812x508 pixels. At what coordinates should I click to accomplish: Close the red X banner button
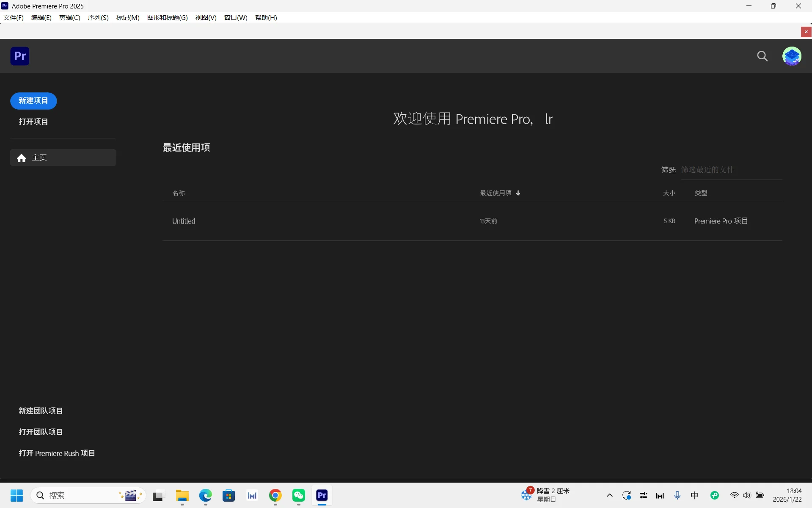(x=806, y=32)
